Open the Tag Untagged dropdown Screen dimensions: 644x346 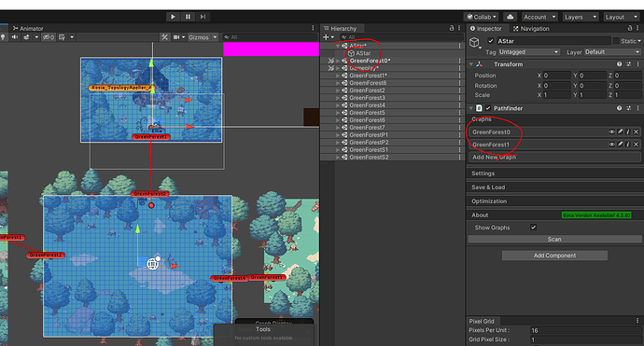(x=528, y=52)
